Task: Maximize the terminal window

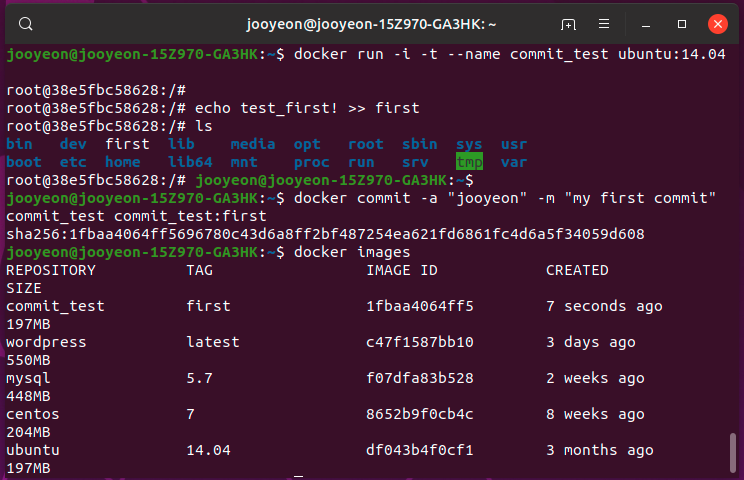Action: [x=682, y=24]
